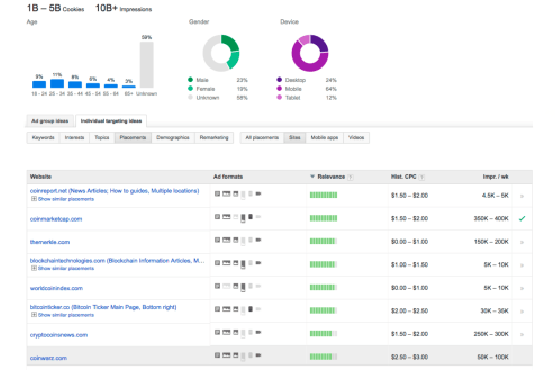
Task: Open coinwarz.com placement link
Action: coord(48,358)
